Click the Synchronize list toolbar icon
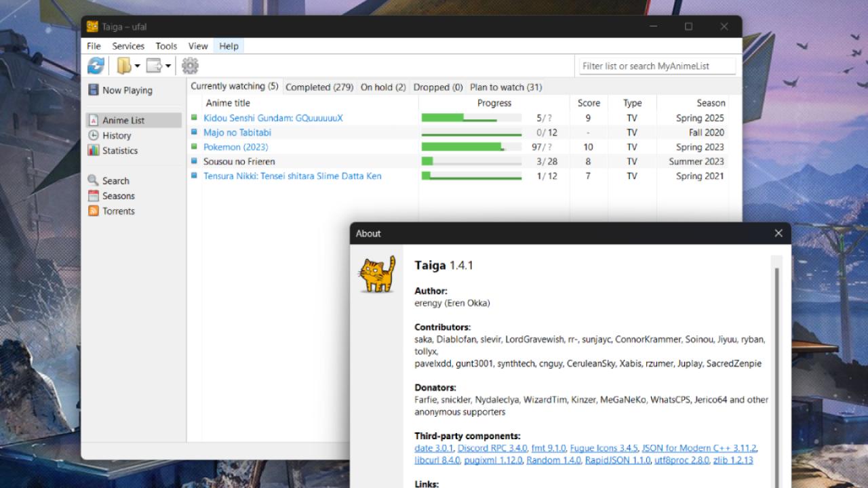The height and width of the screenshot is (488, 868). (96, 66)
